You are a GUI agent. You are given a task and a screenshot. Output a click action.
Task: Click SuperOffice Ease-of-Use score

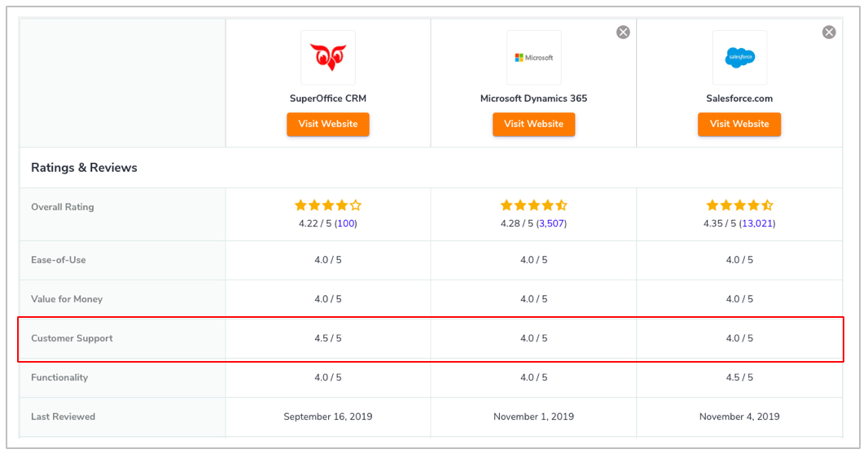click(x=328, y=260)
